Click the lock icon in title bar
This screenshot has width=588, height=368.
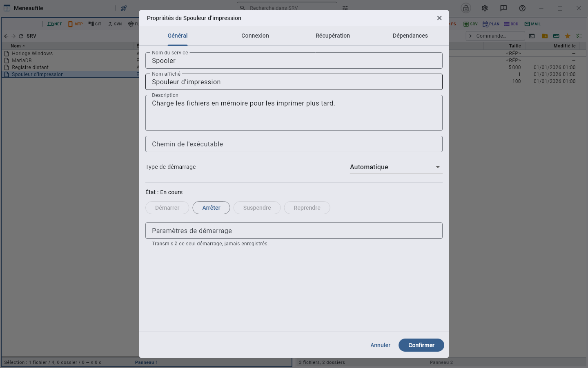466,8
